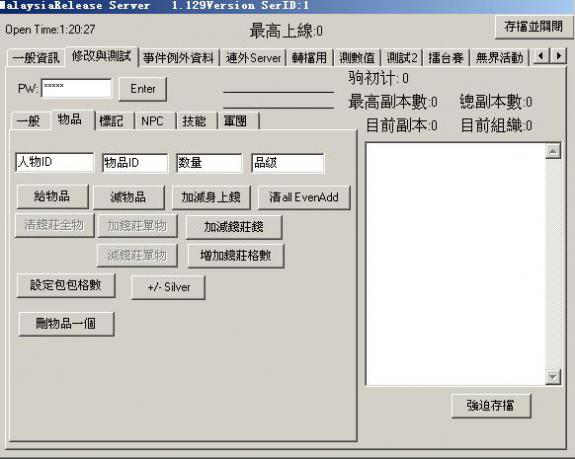Click the 清all EvenAdd button

click(304, 197)
